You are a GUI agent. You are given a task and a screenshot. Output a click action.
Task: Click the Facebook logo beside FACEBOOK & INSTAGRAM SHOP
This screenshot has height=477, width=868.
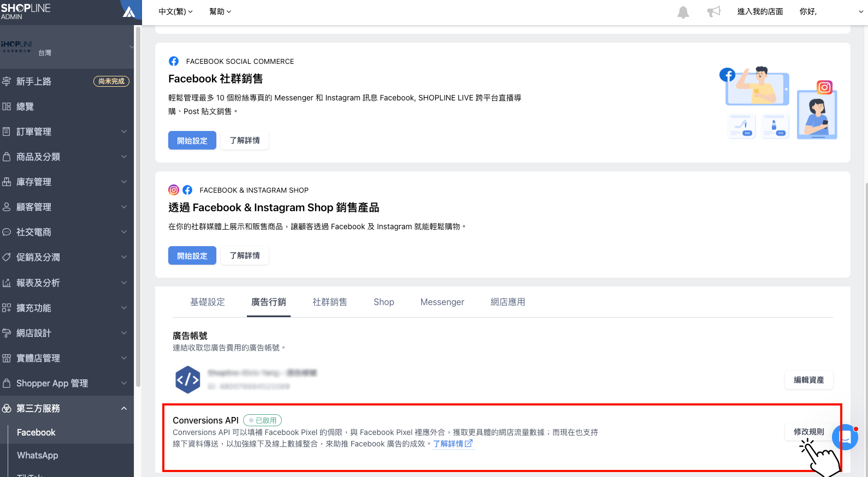click(187, 190)
